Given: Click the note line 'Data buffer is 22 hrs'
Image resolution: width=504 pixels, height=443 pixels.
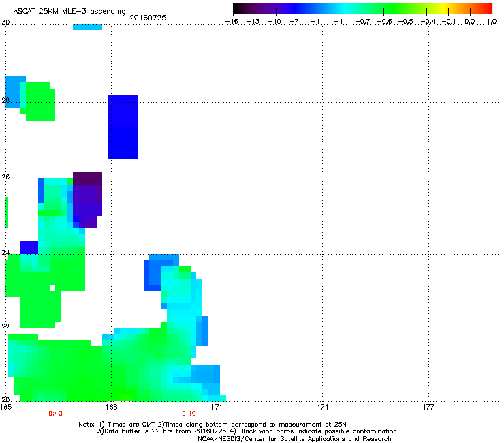Looking at the screenshot, I should point(247,431).
